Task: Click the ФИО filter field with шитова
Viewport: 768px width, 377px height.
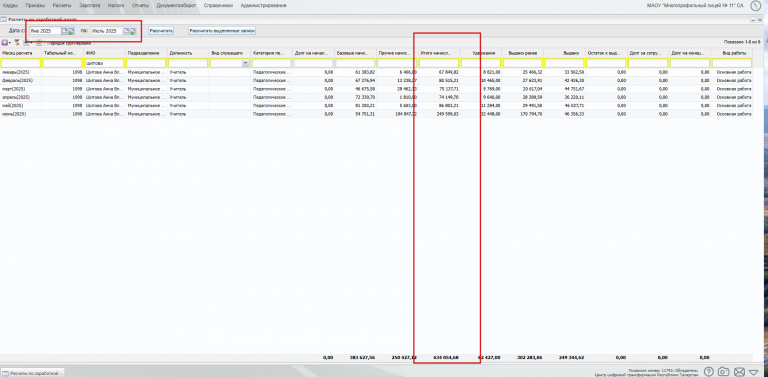Action: [104, 63]
